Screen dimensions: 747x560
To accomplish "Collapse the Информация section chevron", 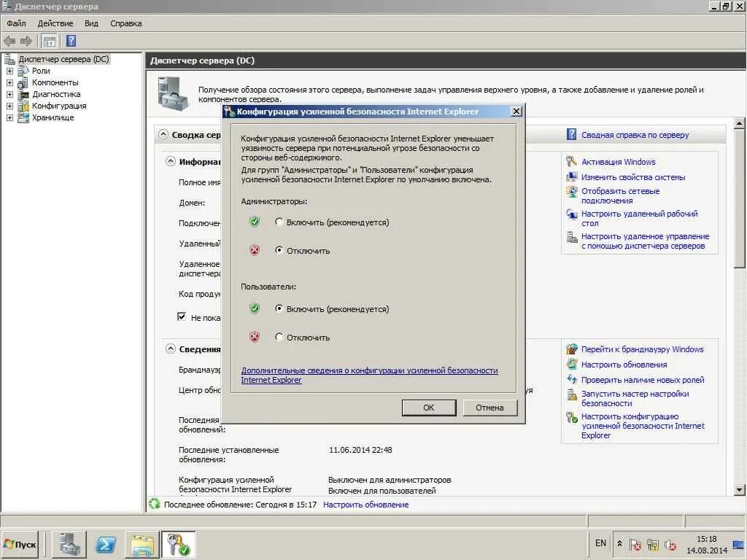I will click(x=171, y=161).
